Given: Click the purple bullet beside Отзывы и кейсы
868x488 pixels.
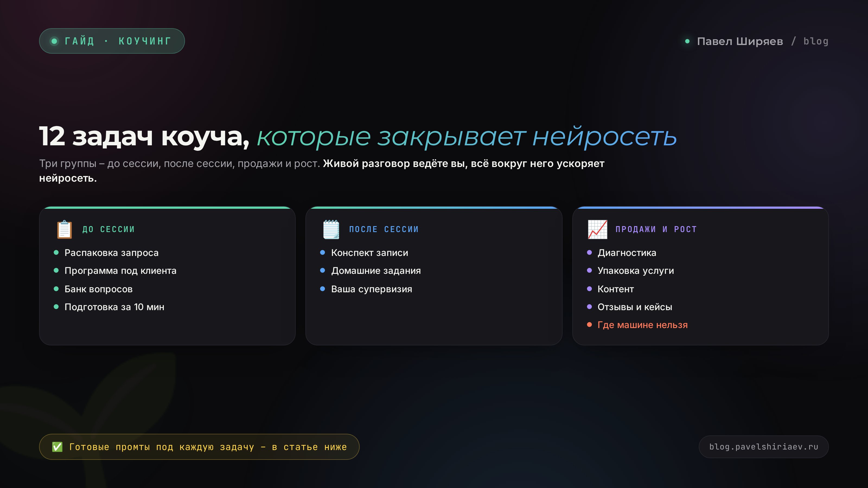Looking at the screenshot, I should point(589,306).
